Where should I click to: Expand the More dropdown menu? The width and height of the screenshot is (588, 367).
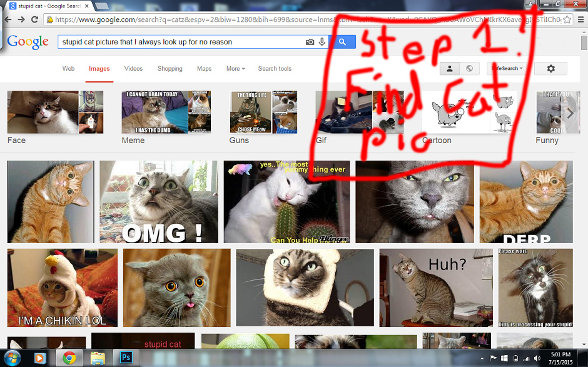(x=235, y=69)
